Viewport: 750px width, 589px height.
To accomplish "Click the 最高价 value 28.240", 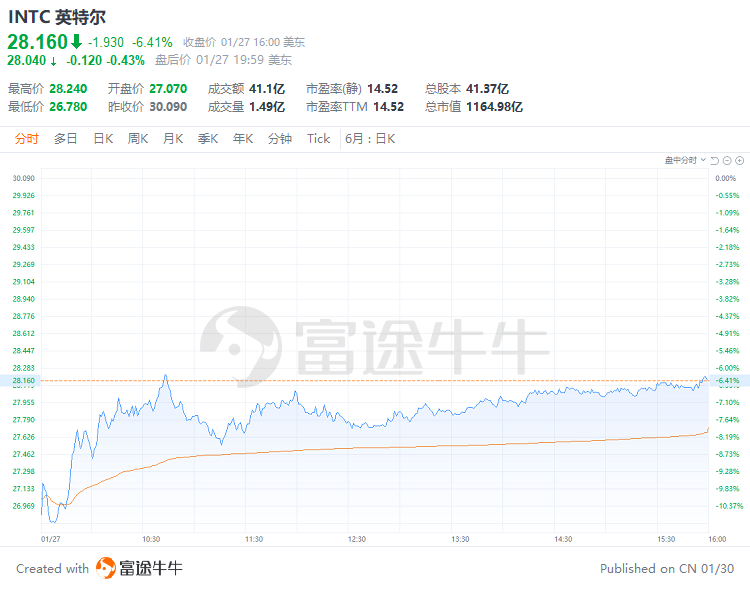I will pos(68,89).
